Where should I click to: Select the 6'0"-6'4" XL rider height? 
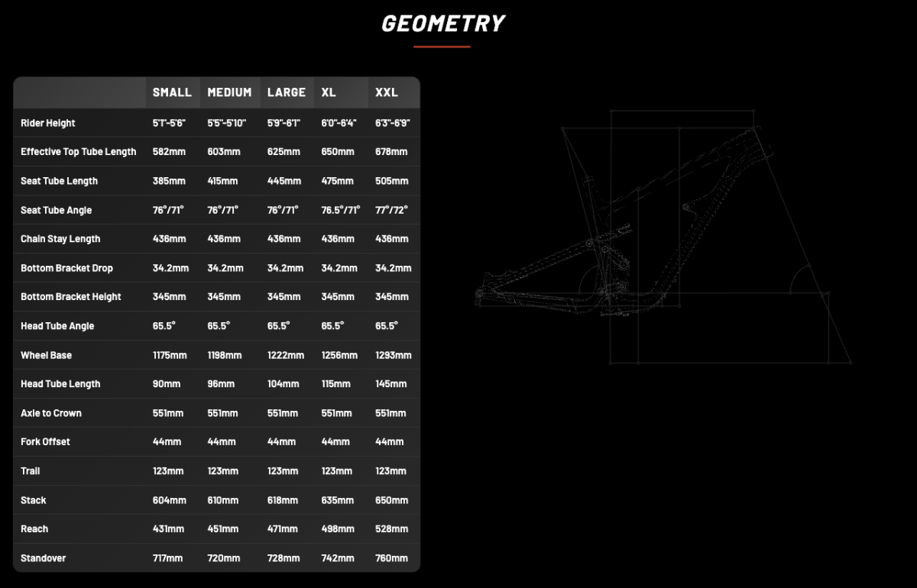339,123
